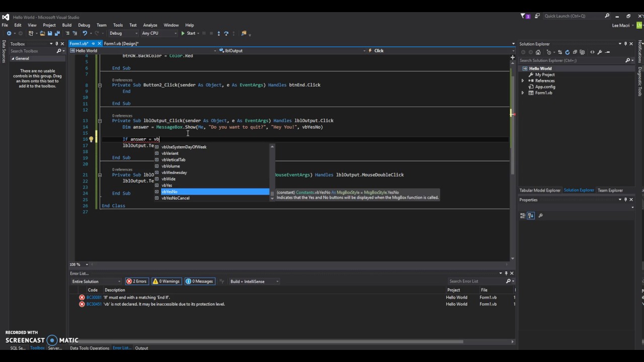Screen dimensions: 644x362
Task: Click the Undo icon in toolbar
Action: pyautogui.click(x=85, y=33)
